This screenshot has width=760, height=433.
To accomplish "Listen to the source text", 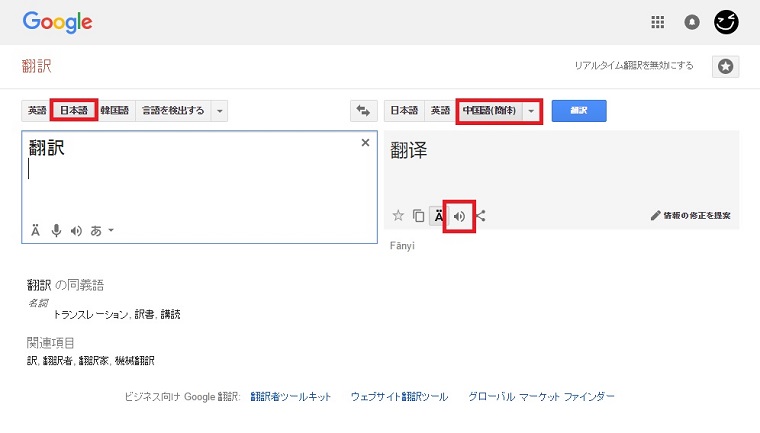I will point(76,231).
